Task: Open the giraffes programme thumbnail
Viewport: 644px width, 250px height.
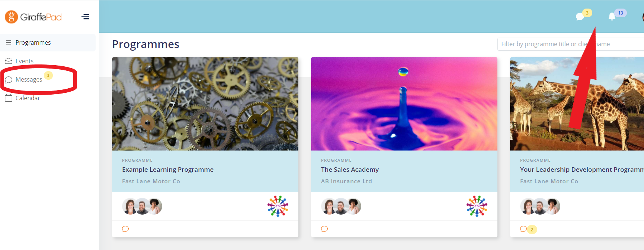Action: click(x=577, y=104)
